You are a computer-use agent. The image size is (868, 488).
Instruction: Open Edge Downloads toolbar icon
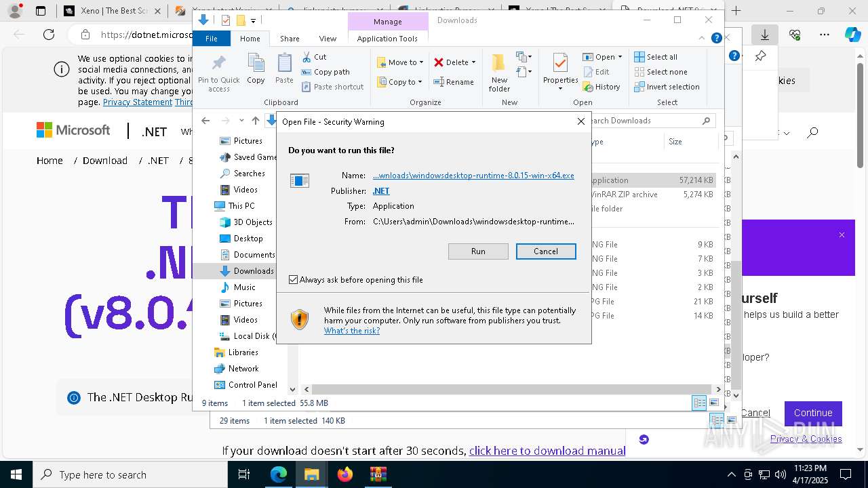pyautogui.click(x=765, y=35)
